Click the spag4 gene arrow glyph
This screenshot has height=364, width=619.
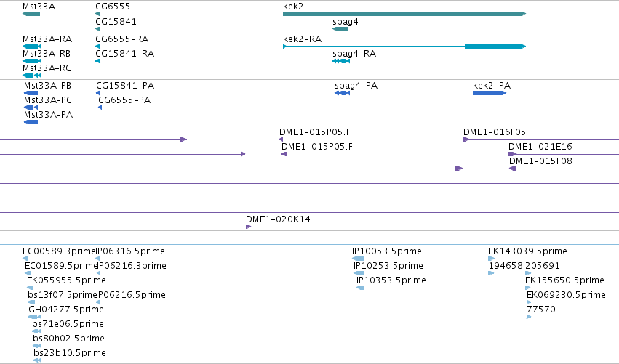click(x=340, y=29)
